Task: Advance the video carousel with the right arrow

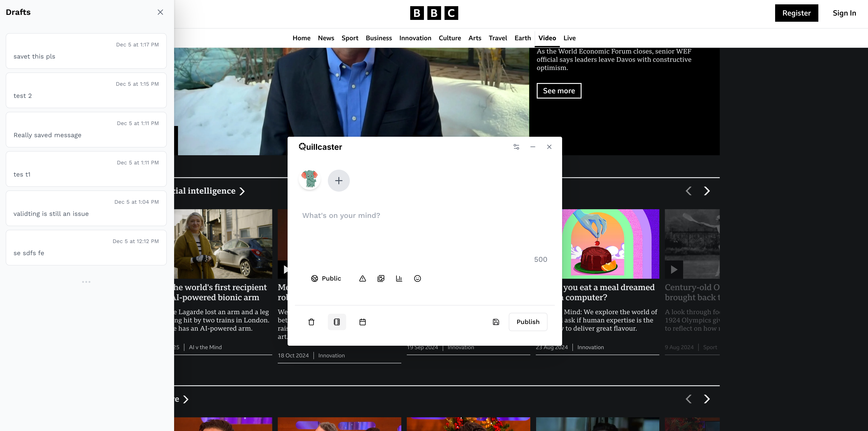Action: pos(707,191)
